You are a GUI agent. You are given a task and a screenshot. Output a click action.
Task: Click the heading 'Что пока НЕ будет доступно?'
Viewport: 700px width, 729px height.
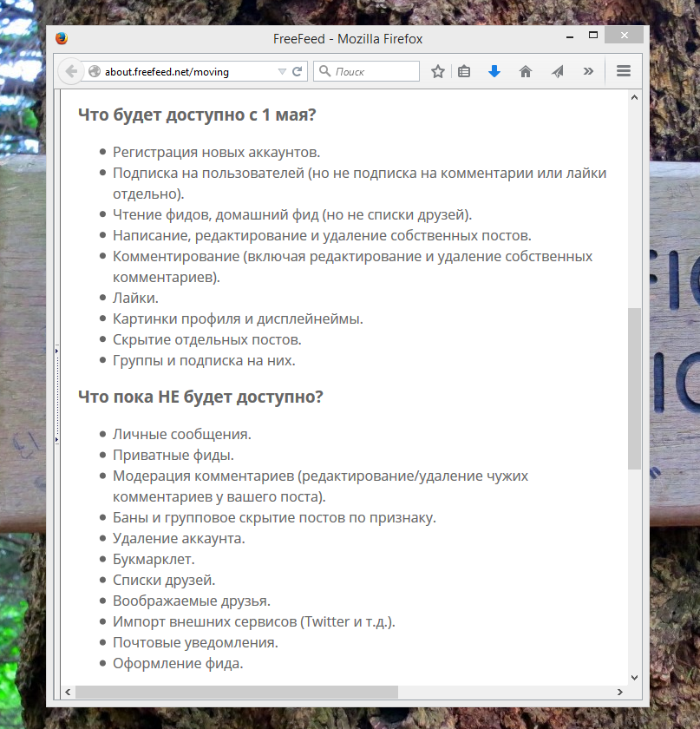[x=200, y=397]
